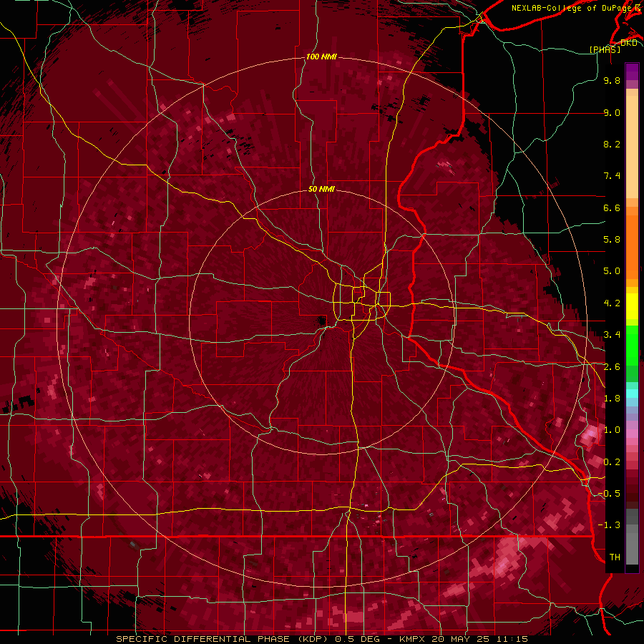Click the "11:15" time in caption
Viewport: 644px width, 644px height.
512,639
